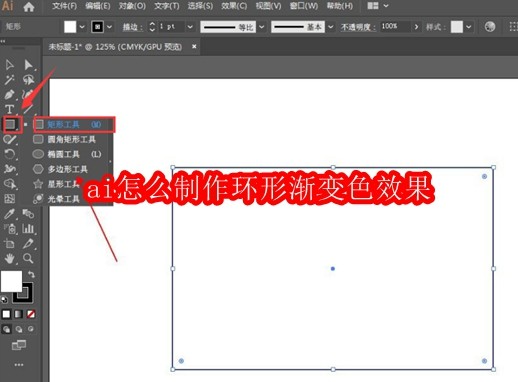Select the Selection tool black arrow
The image size is (518, 382).
coord(9,65)
